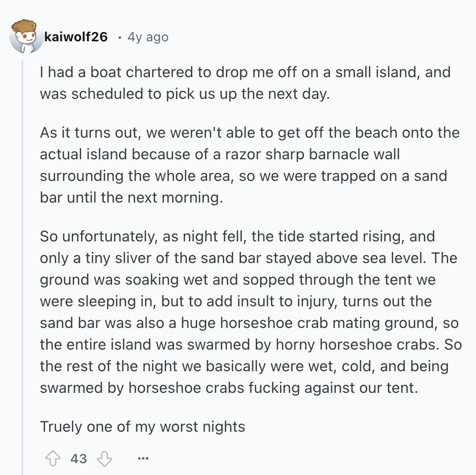
Task: Visit the kaiwolf26 username profile link
Action: coord(76,37)
